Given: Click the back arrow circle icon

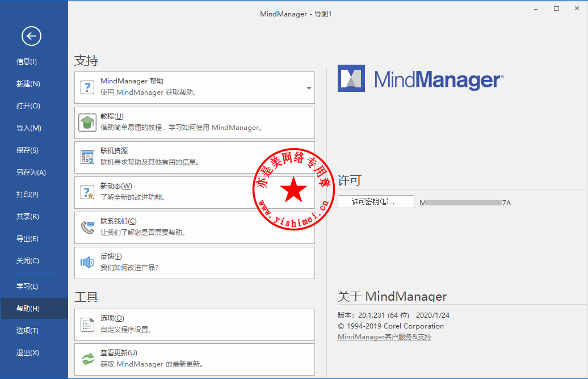Looking at the screenshot, I should [x=31, y=36].
